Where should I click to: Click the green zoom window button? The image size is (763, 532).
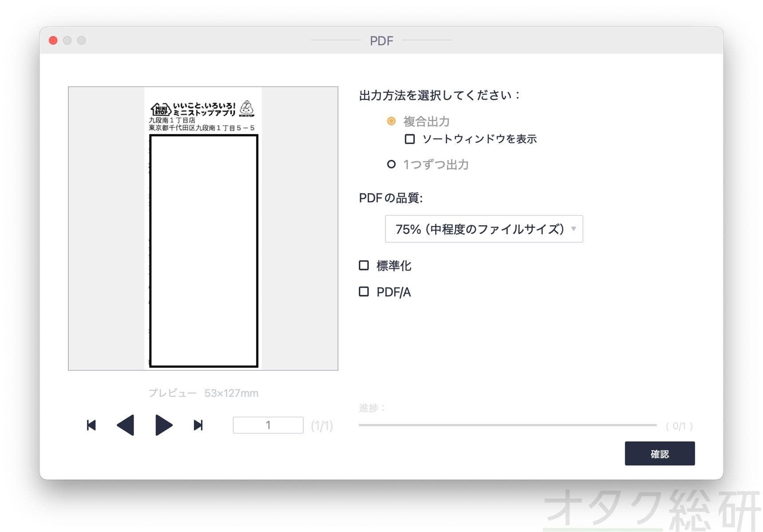coord(82,41)
